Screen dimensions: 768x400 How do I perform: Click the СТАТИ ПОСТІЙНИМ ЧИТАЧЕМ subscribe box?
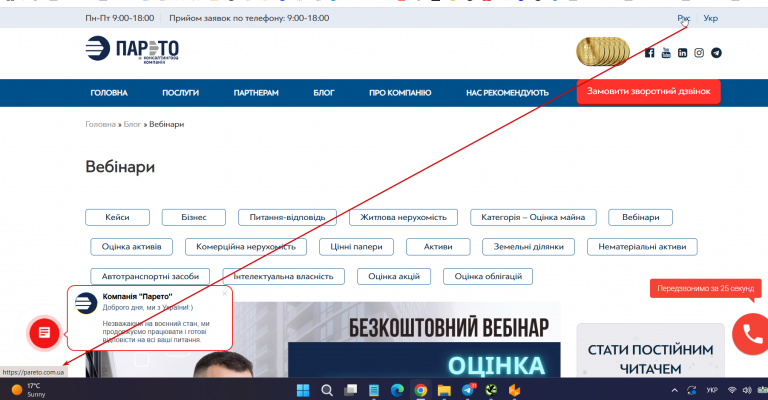650,350
